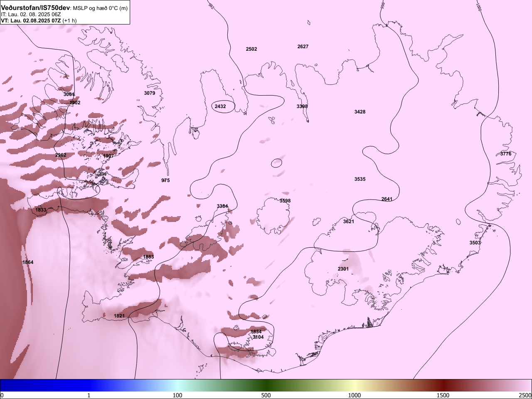Select the 3598 value label
Viewport: 532px width, 399px height.
tap(285, 201)
